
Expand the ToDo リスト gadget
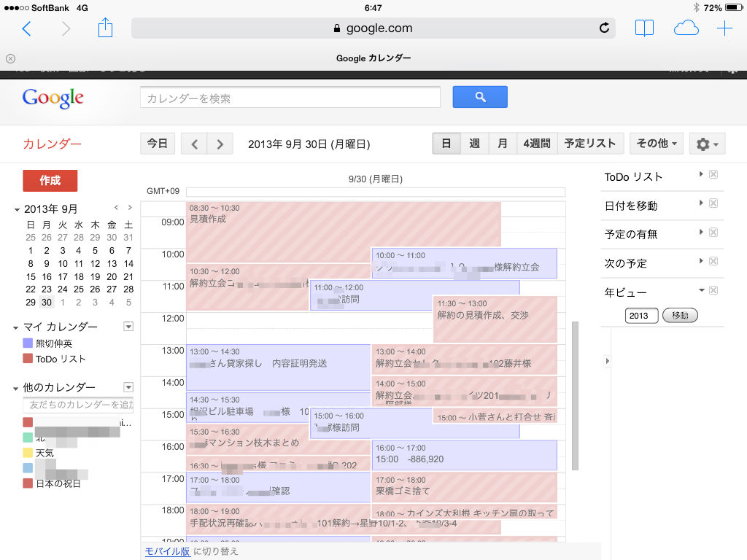(701, 174)
